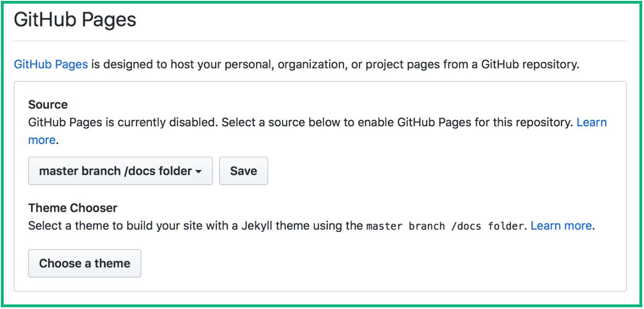Click the bold Source section label
Image resolution: width=644 pixels, height=309 pixels.
[48, 105]
